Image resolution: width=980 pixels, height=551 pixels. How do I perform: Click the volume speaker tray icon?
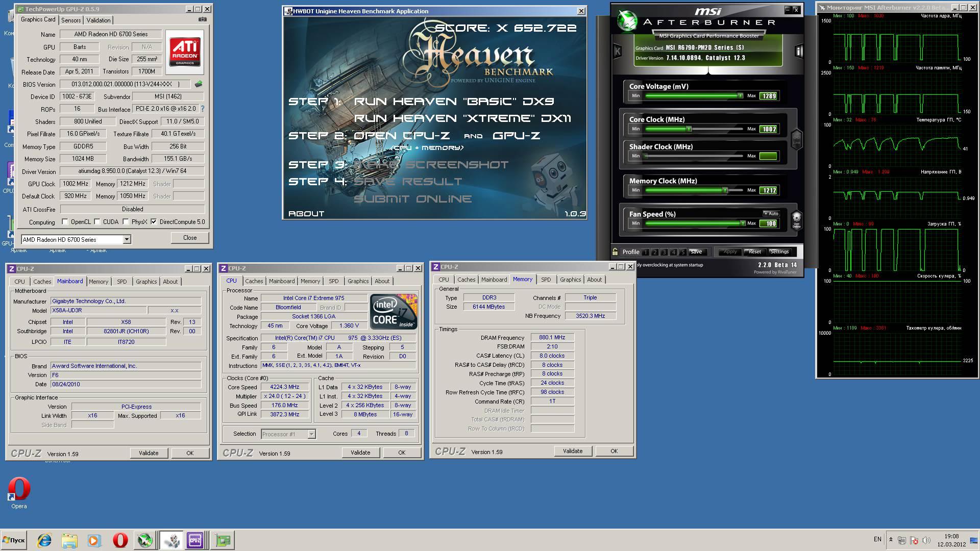coord(926,540)
